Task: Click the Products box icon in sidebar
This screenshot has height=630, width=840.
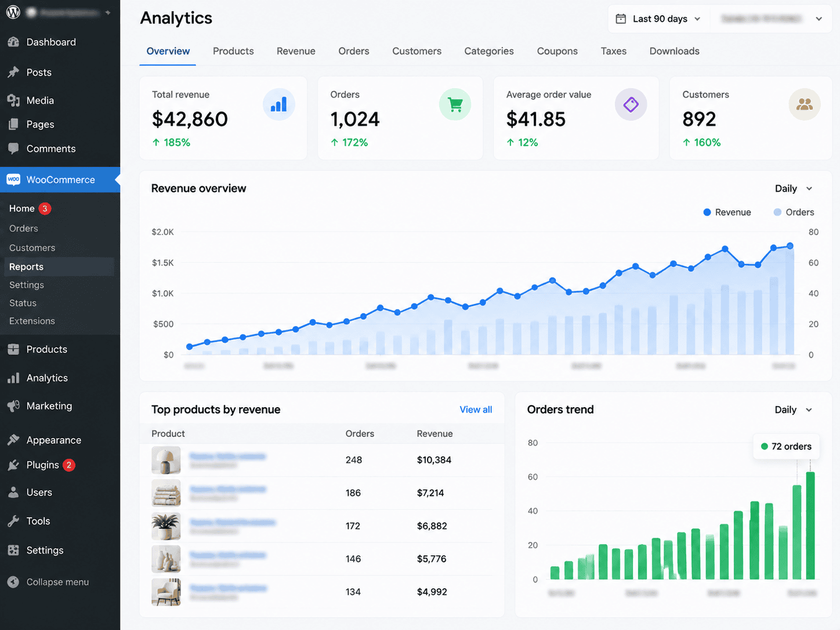Action: 13,349
